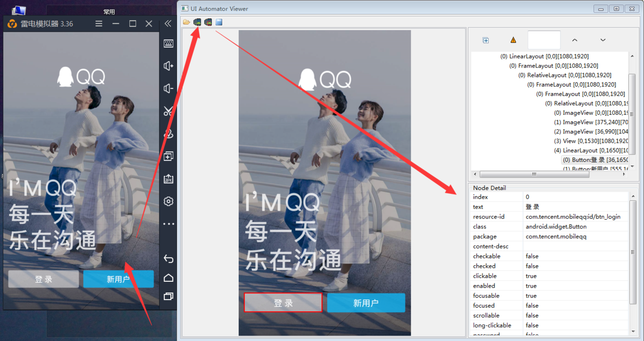Select (0) LinearLayout root tree node
The image size is (644, 341).
pyautogui.click(x=544, y=56)
